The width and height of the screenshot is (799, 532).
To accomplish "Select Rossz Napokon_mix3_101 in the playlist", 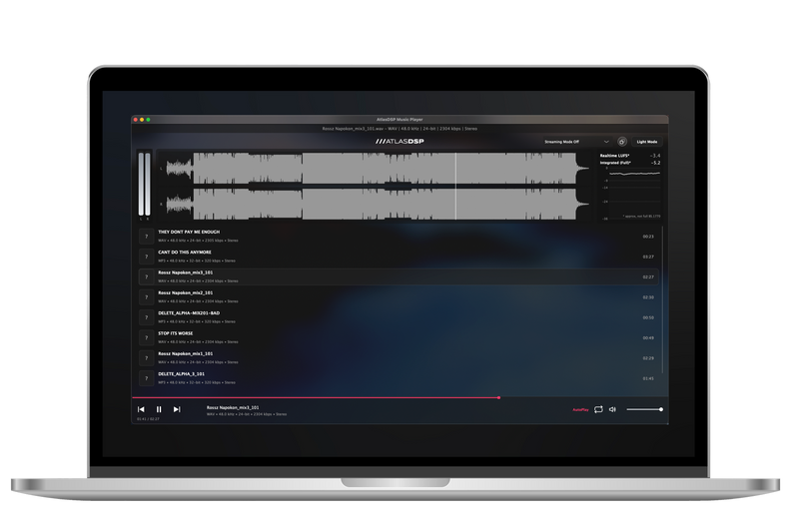I will click(x=399, y=276).
